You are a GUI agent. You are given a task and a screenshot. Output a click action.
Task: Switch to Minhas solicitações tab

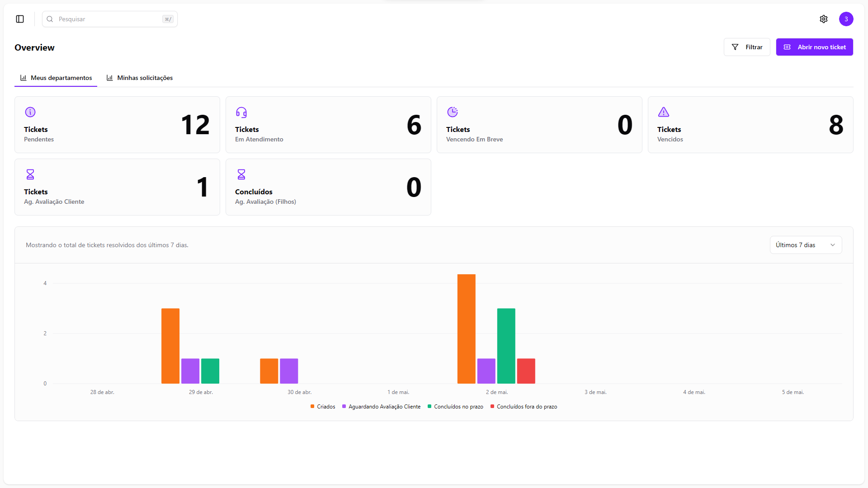coord(140,78)
